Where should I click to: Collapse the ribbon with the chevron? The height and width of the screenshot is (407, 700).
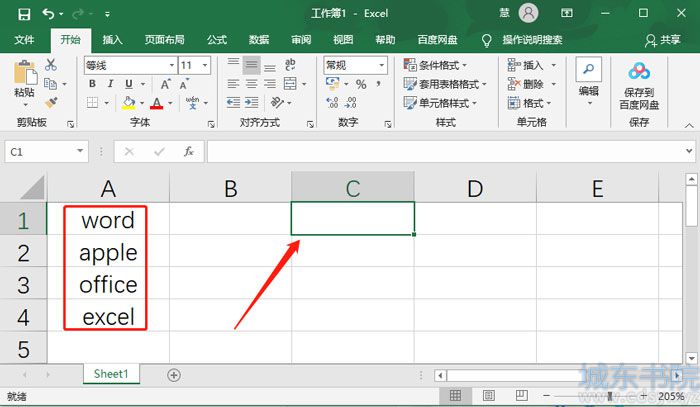(689, 126)
